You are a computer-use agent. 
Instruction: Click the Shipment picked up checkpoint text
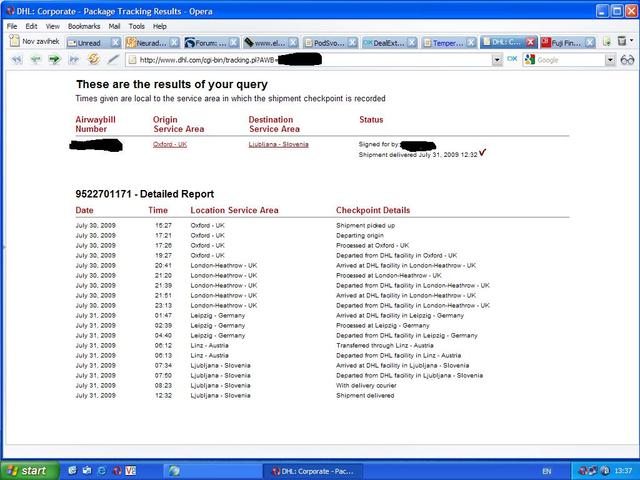point(365,225)
